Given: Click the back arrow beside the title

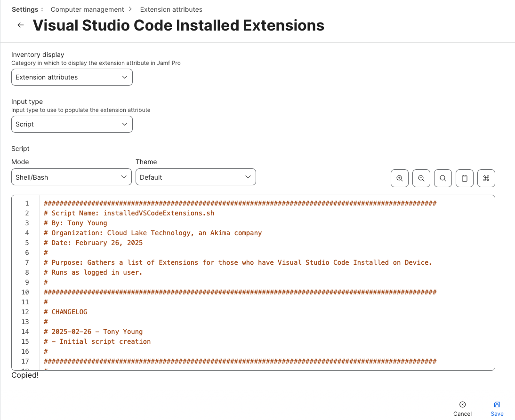Looking at the screenshot, I should coord(21,25).
